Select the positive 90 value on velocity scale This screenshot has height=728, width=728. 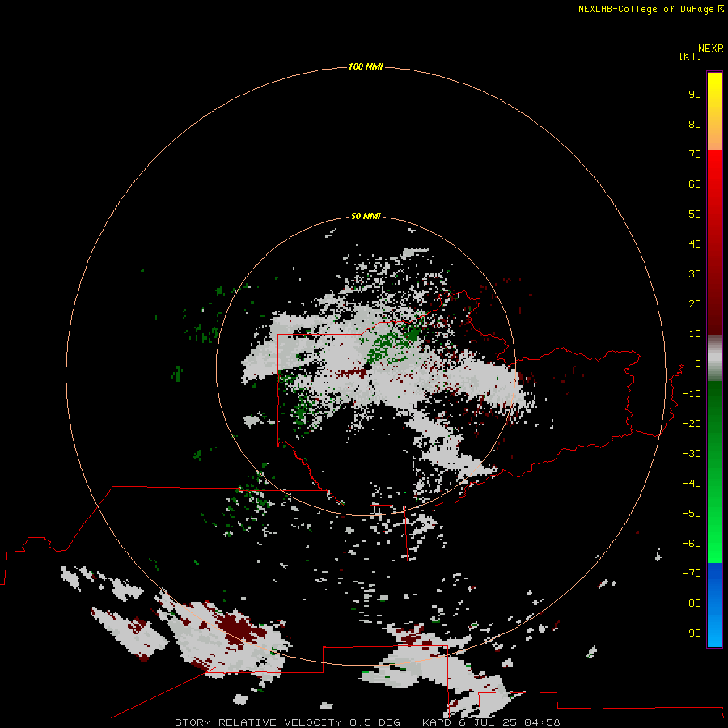[x=695, y=95]
